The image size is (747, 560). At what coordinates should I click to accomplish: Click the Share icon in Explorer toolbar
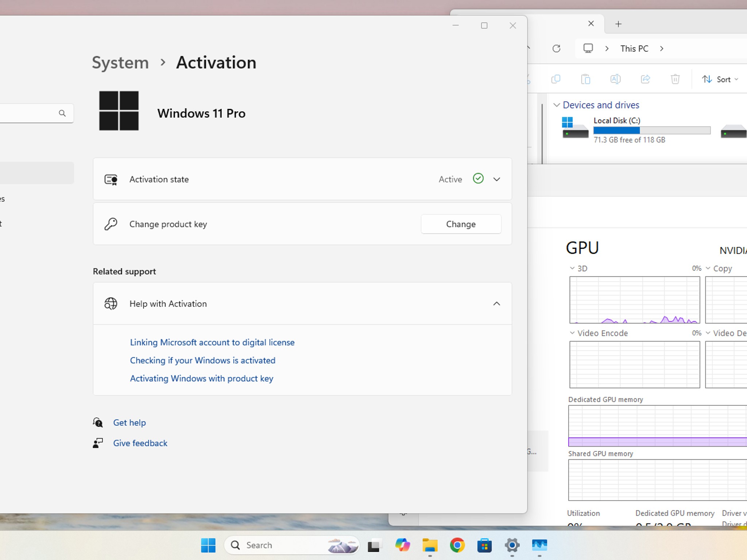point(645,79)
